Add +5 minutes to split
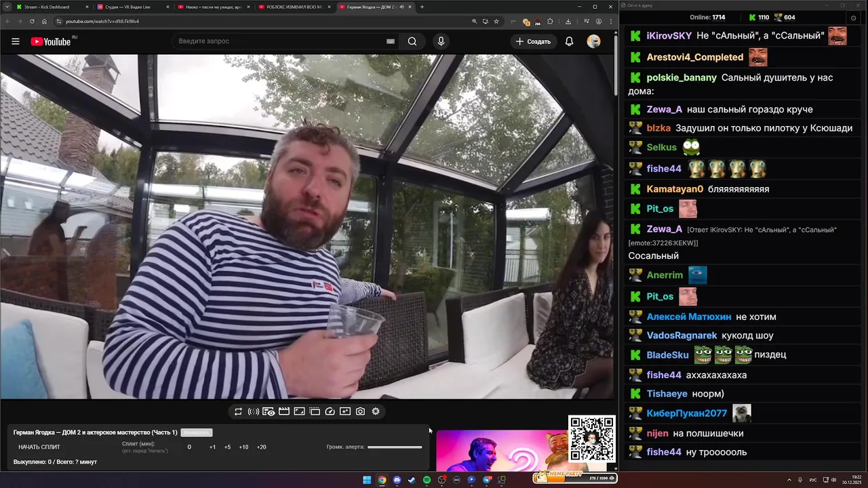This screenshot has height=488, width=868. point(227,447)
